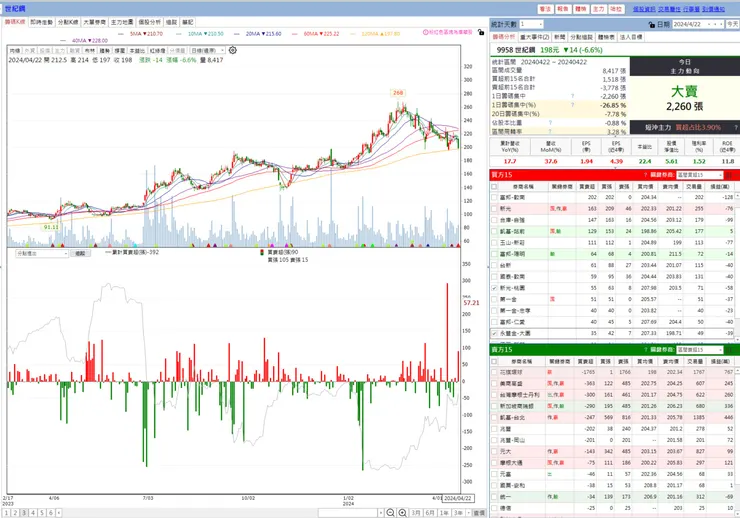Viewport: 740px width, 518px height.
Task: Click the 還原 button at chart bottom
Action: click(479, 513)
